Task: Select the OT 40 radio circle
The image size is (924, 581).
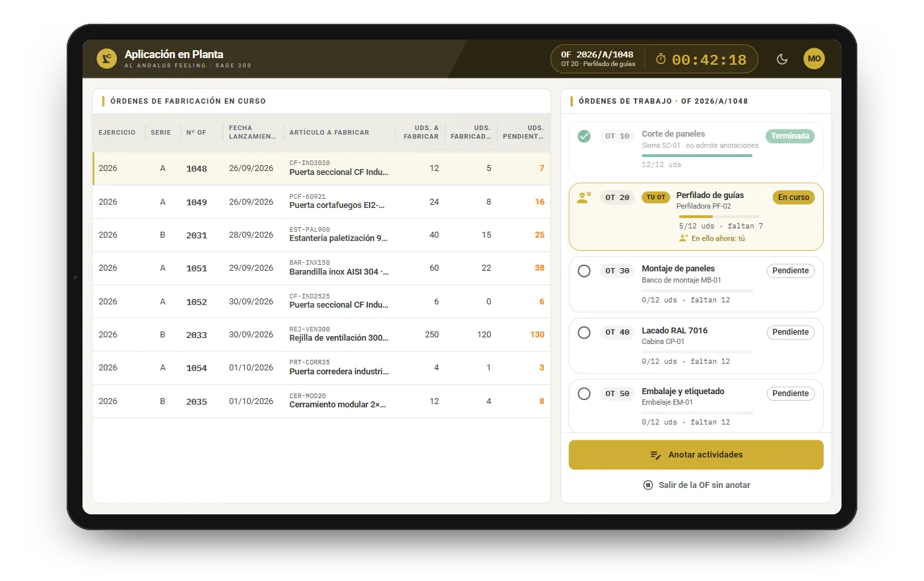Action: point(584,332)
